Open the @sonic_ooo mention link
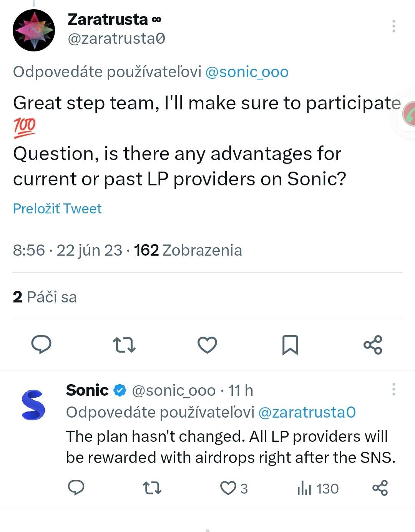Viewport: 415px width, 532px height. point(247,72)
